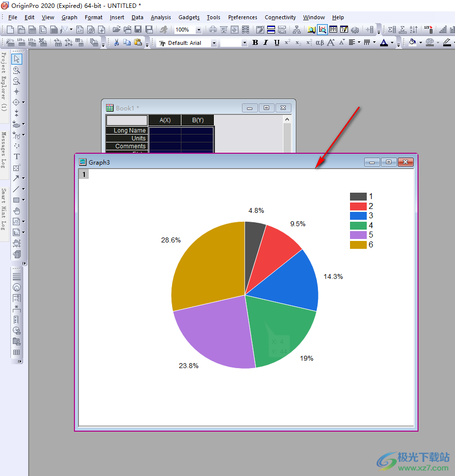The width and height of the screenshot is (455, 476).
Task: Open the font size dropdown
Action: [245, 43]
